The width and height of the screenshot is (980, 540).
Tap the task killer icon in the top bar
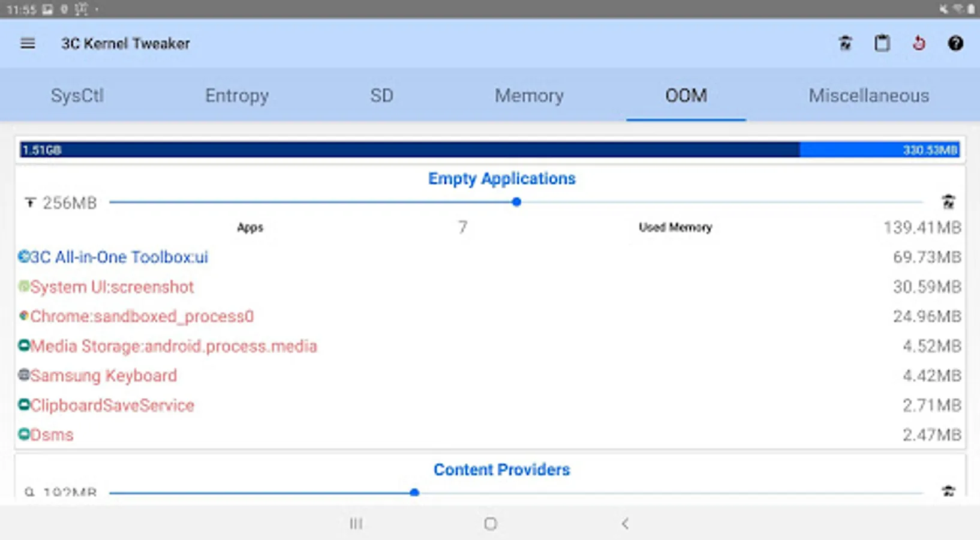coord(845,43)
